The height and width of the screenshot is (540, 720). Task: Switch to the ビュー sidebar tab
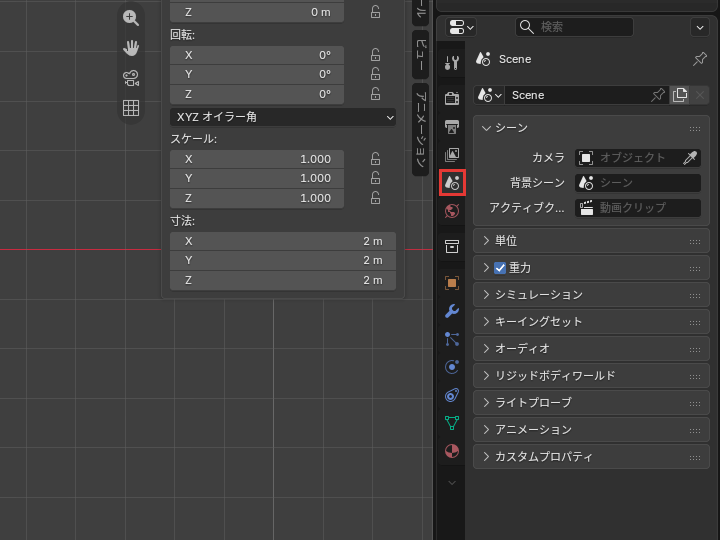420,54
